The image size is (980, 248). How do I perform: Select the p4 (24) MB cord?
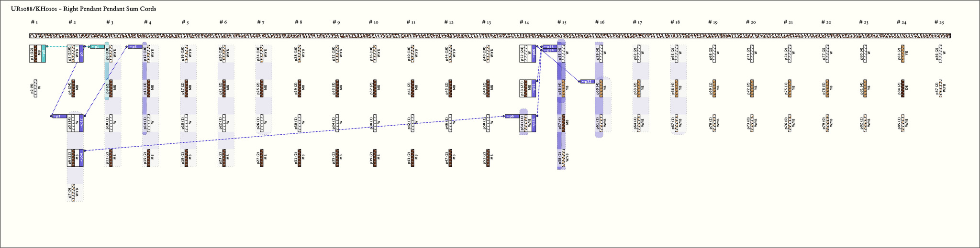pyautogui.click(x=73, y=88)
